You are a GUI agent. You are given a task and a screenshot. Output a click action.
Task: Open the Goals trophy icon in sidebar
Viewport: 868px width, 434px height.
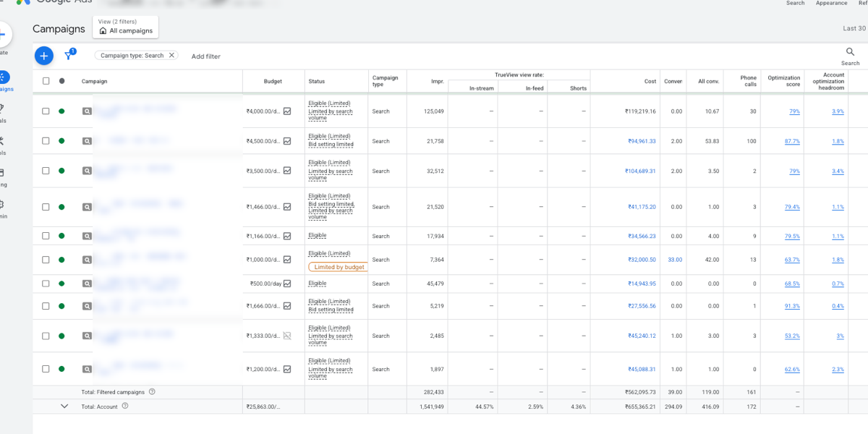click(2, 109)
